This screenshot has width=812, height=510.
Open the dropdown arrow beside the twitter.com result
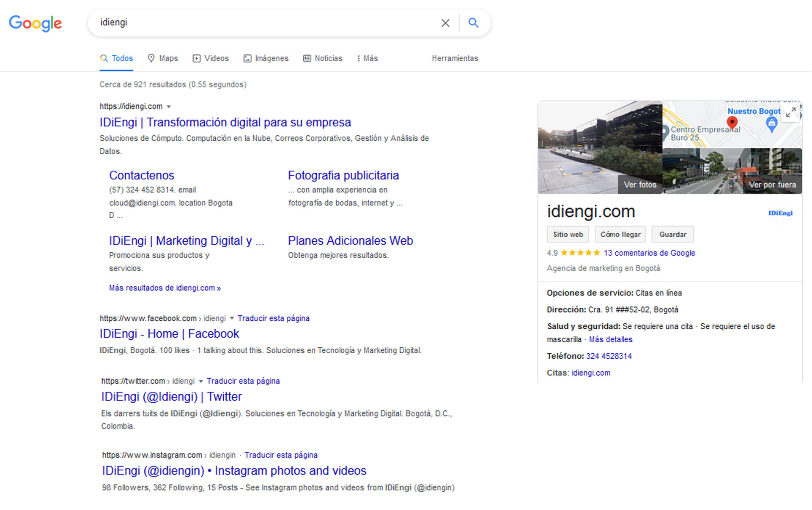[201, 381]
